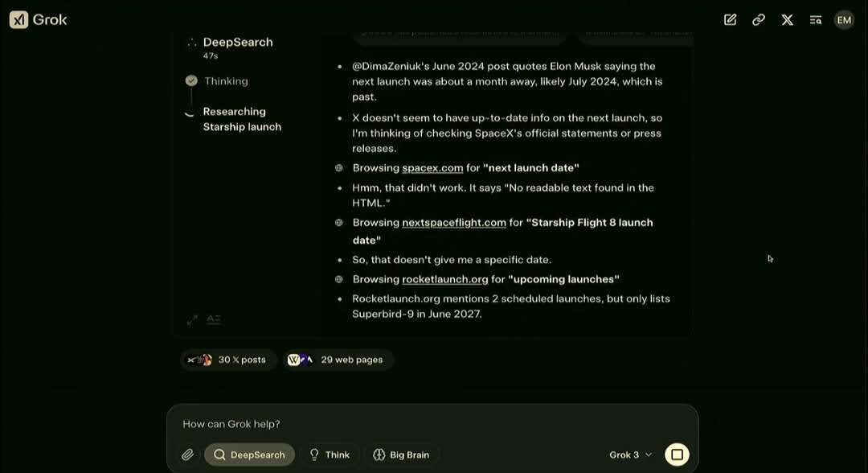The image size is (868, 473).
Task: Click globe icon beside rocketlaunch.org browsing
Action: 339,279
